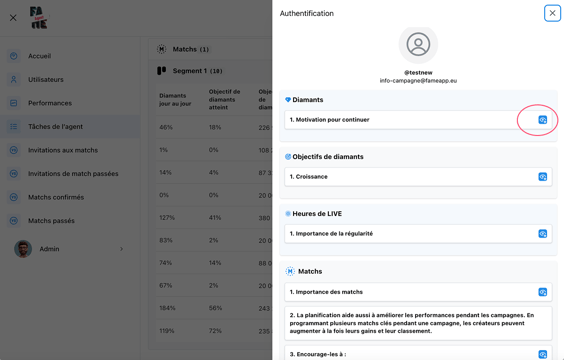The width and height of the screenshot is (564, 360).
Task: Click the icon next to Croissance
Action: 542,177
